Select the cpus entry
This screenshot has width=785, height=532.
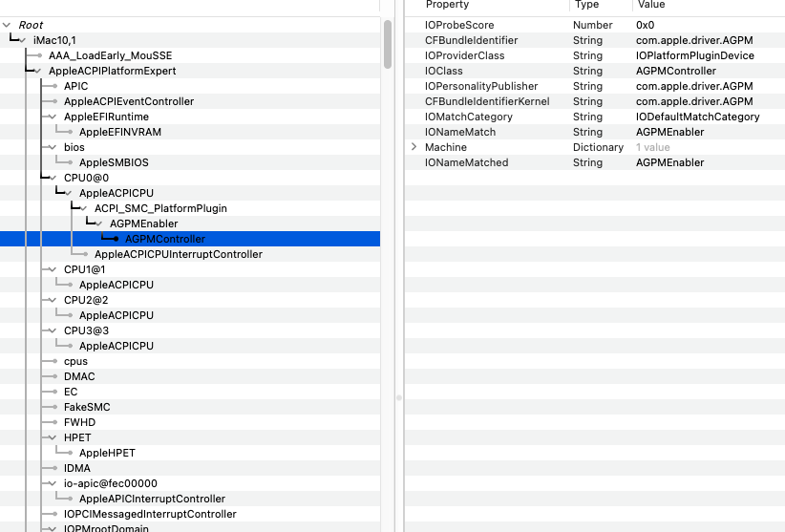[x=75, y=361]
